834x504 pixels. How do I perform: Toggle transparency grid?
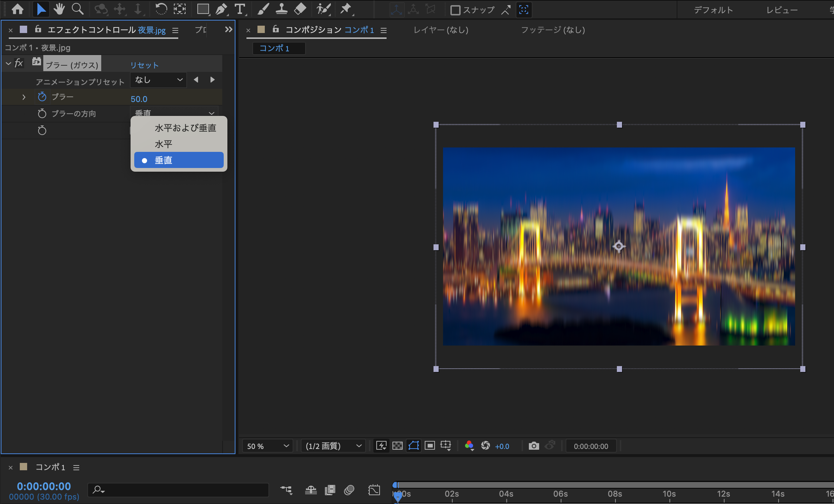pos(398,446)
